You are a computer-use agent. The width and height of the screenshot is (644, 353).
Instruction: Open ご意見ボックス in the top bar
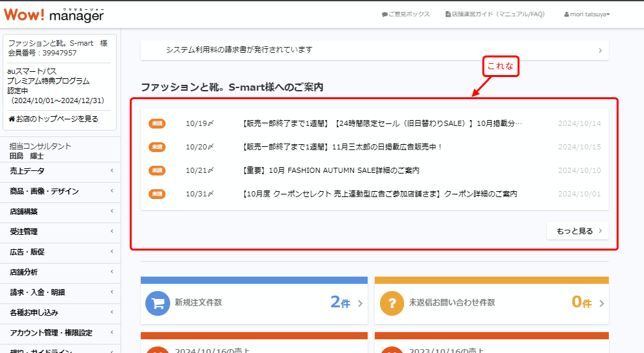406,14
